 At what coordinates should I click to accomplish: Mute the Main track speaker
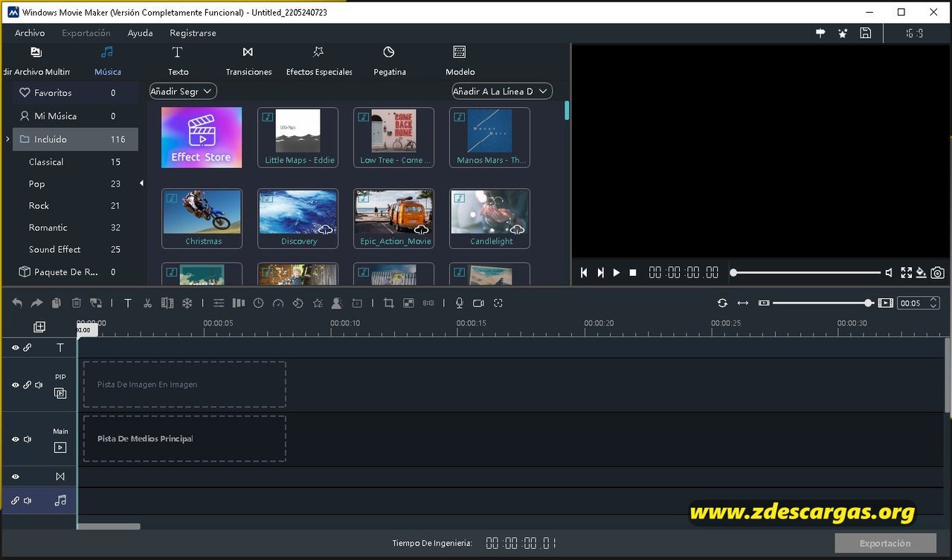28,440
